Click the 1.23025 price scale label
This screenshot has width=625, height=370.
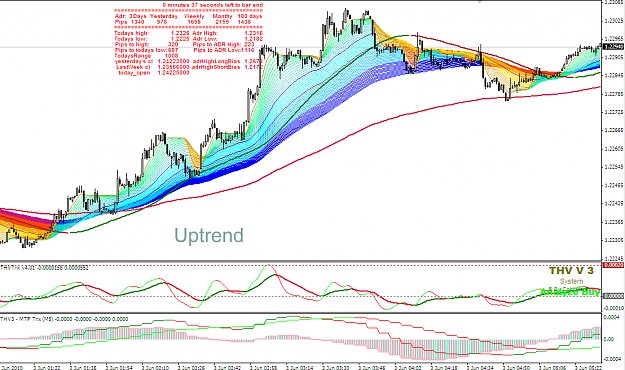(x=614, y=20)
